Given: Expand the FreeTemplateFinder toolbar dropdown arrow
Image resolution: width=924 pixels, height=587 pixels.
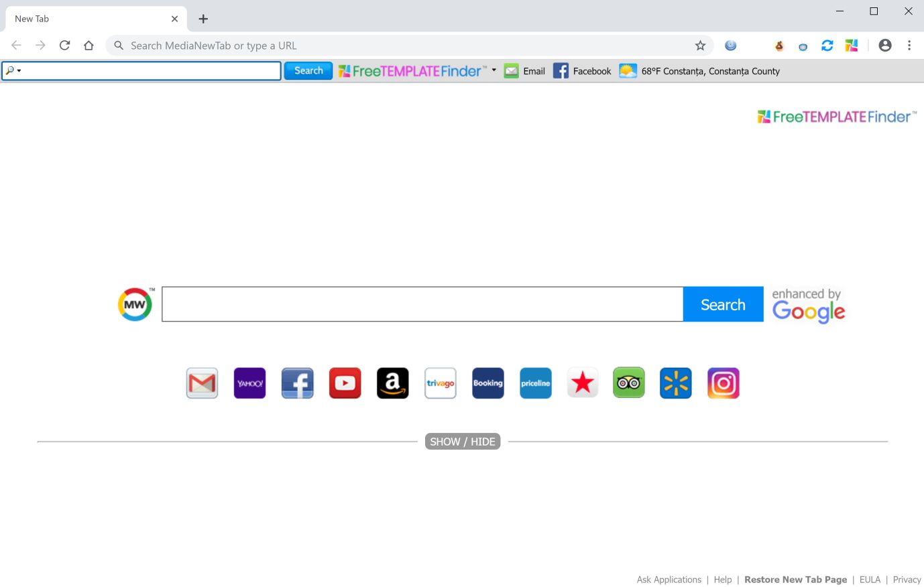Looking at the screenshot, I should (x=494, y=70).
